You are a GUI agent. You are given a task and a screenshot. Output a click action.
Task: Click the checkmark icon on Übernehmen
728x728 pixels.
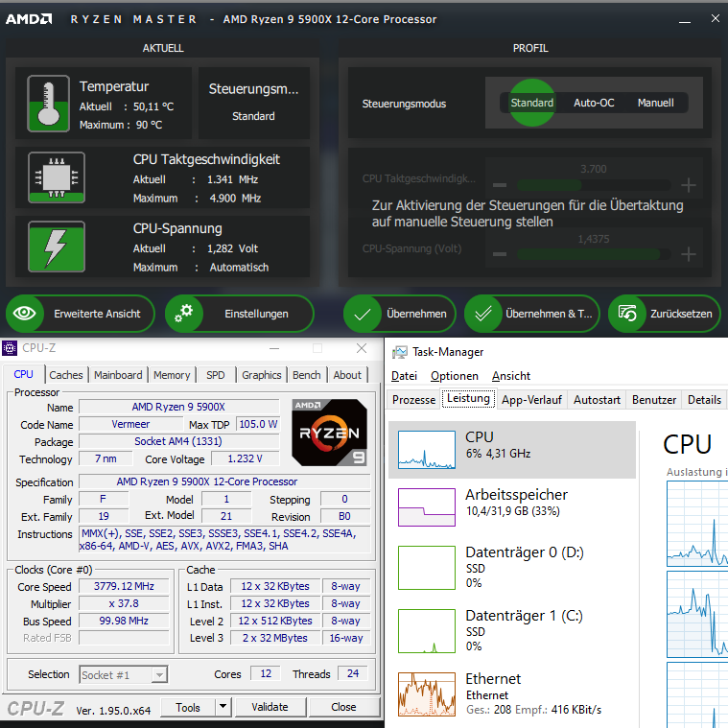point(363,315)
